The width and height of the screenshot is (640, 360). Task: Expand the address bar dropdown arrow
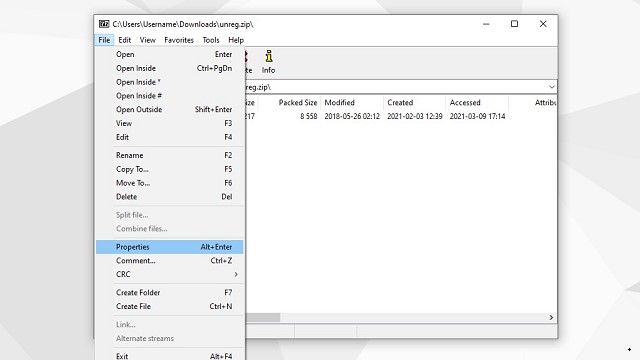(551, 87)
